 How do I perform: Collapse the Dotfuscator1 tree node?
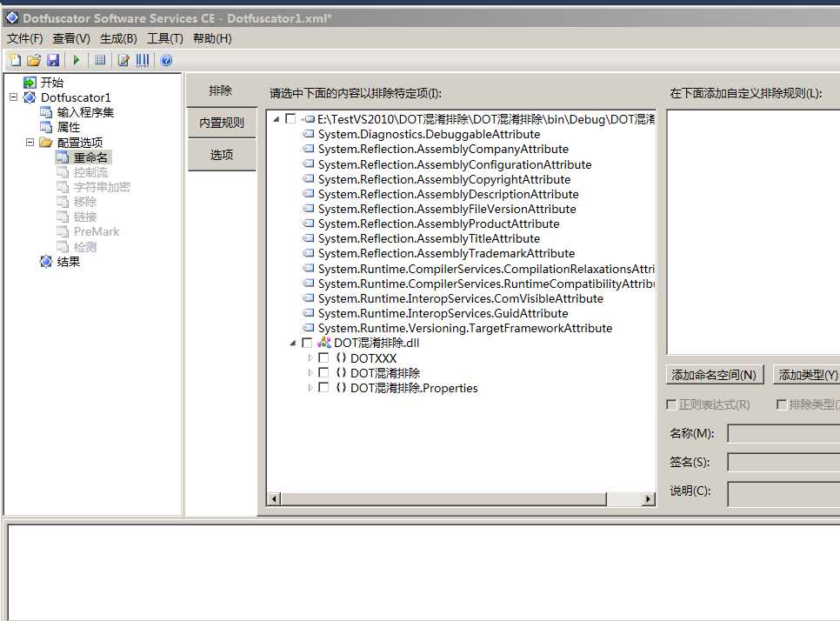(x=13, y=97)
